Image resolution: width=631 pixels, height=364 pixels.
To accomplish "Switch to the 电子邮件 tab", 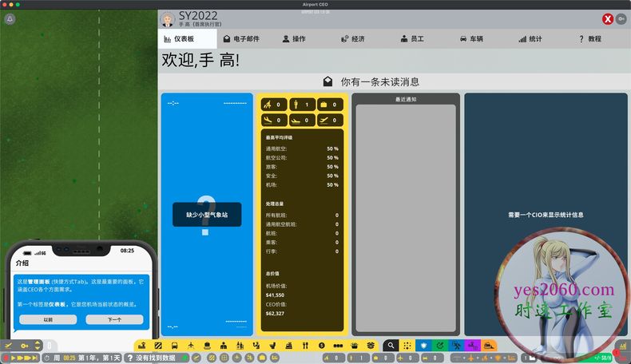I will [241, 39].
